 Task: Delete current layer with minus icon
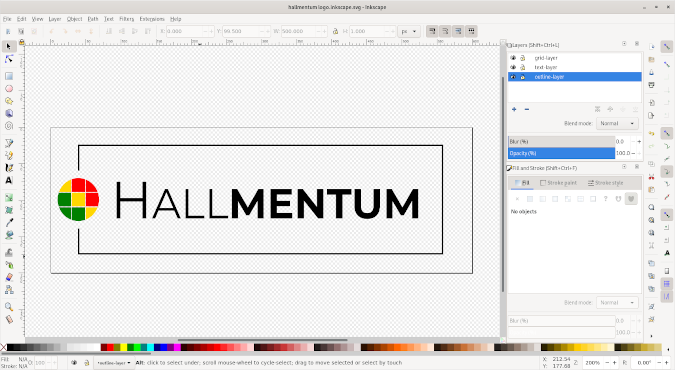(526, 109)
